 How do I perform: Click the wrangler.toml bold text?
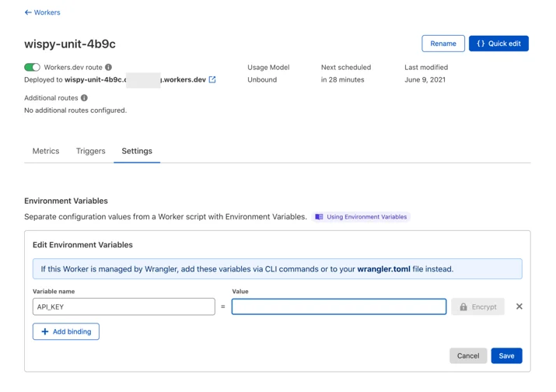[383, 269]
